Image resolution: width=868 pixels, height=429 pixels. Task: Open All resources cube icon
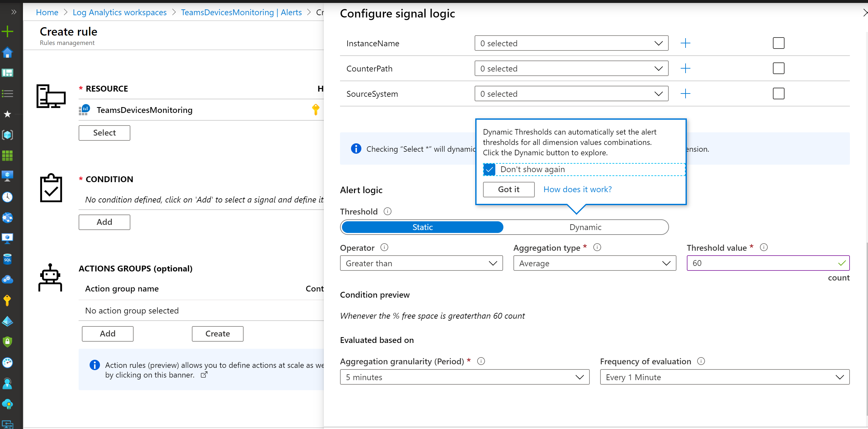(x=7, y=135)
